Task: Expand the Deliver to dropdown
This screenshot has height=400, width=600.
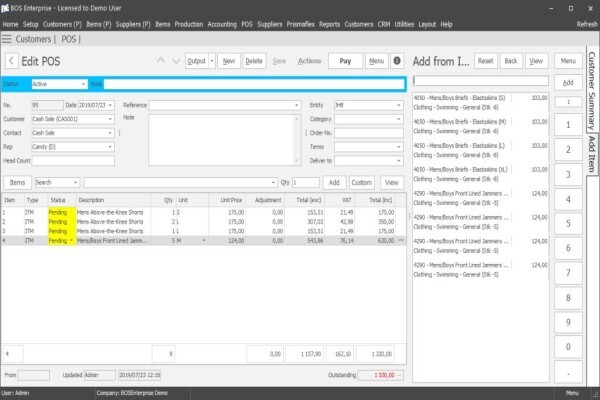Action: coord(399,160)
